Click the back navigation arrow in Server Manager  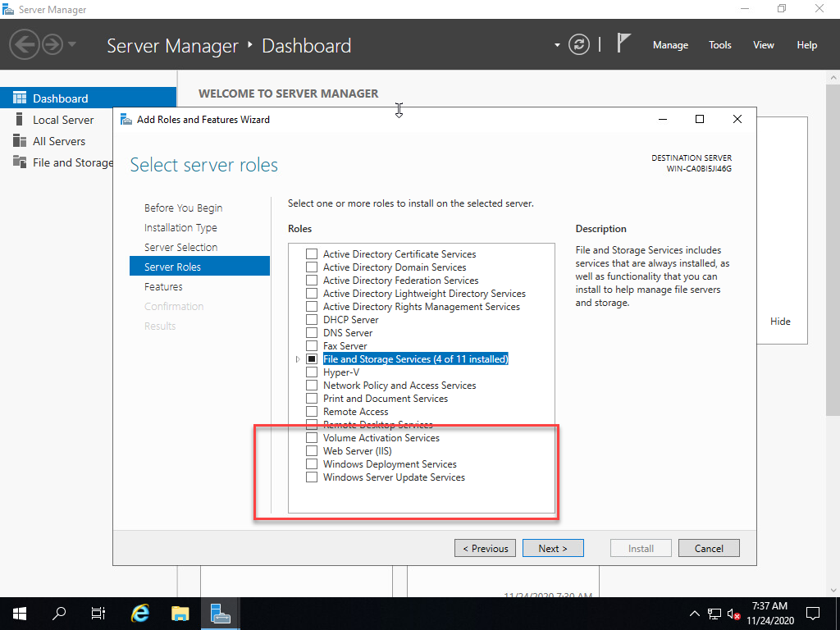(x=24, y=44)
